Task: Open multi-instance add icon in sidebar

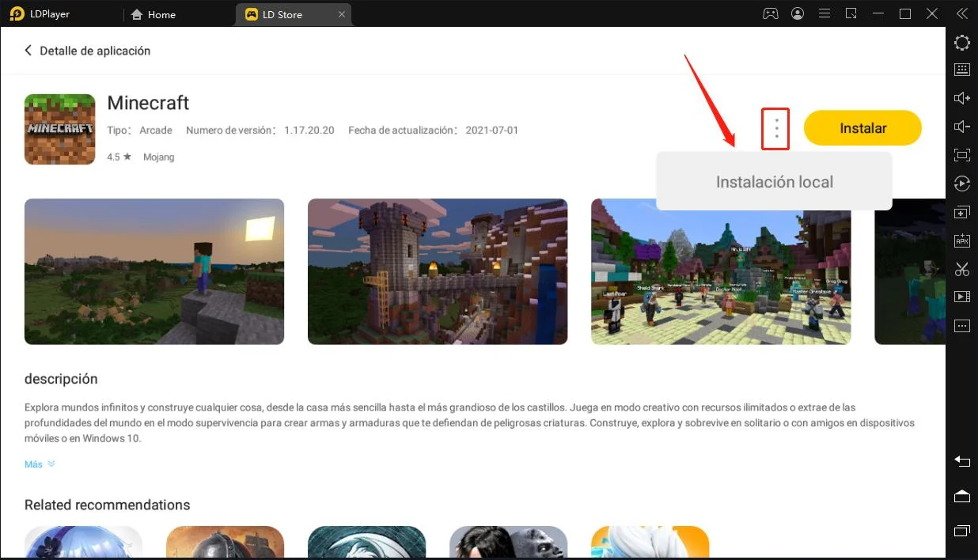Action: coord(962,212)
